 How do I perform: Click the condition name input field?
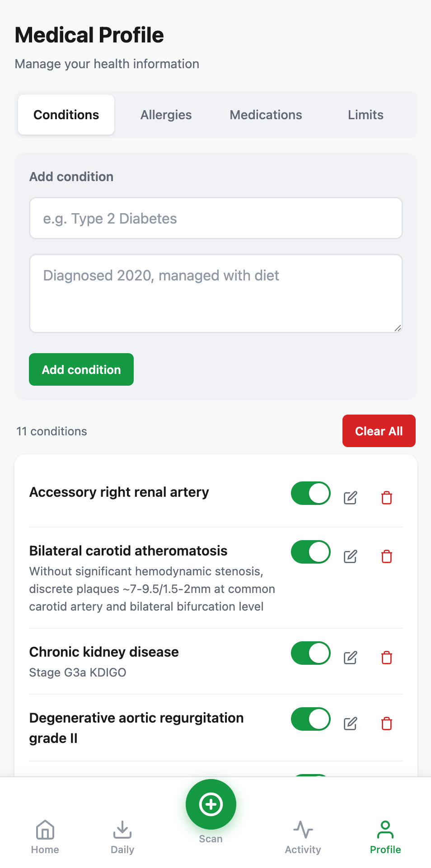tap(215, 218)
